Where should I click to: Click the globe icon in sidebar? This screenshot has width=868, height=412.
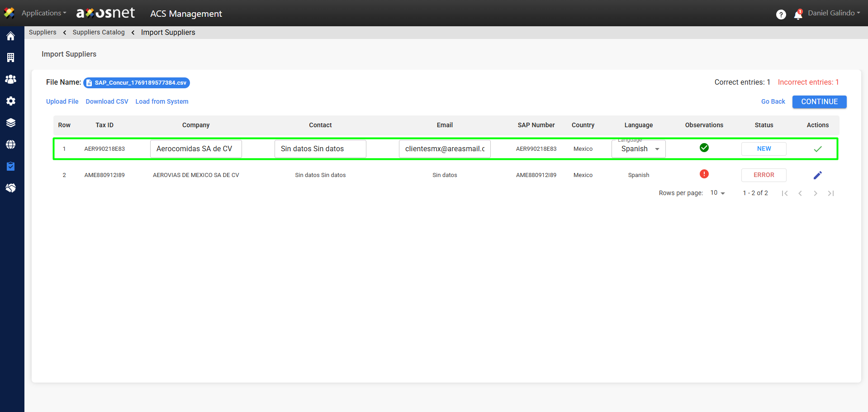click(11, 144)
